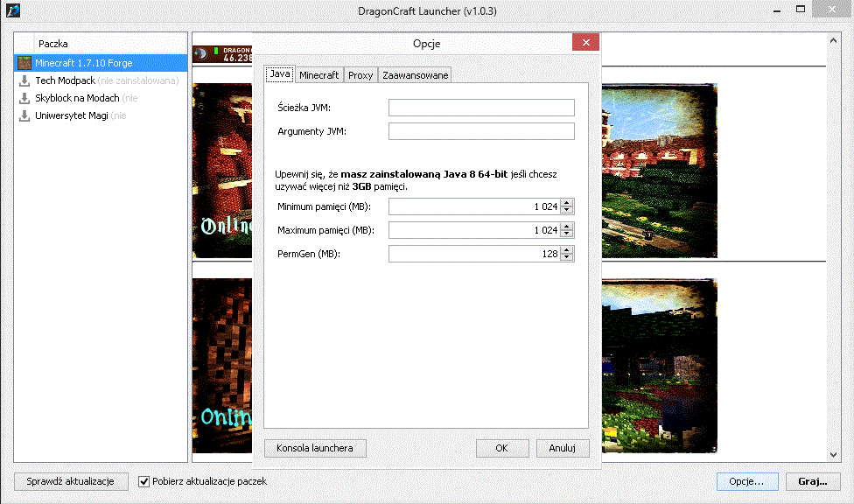Screen dimensions: 854x504
Task: Click the download icon beside Uniwersytet Magi
Action: click(x=24, y=115)
